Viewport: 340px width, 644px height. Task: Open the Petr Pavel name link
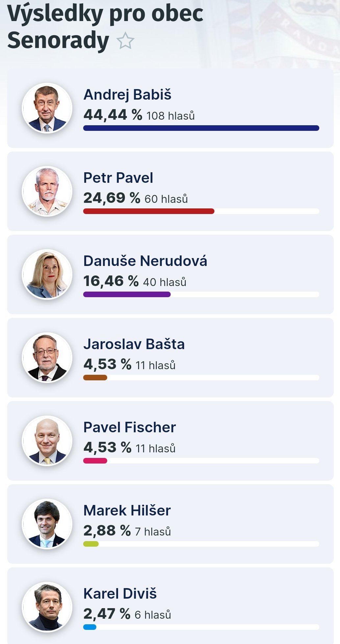point(118,178)
